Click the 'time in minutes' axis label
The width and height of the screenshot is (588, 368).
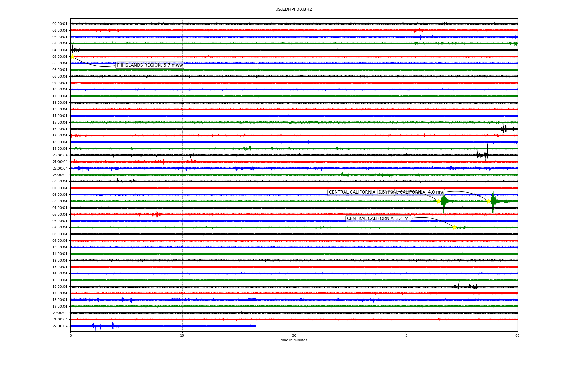[293, 340]
